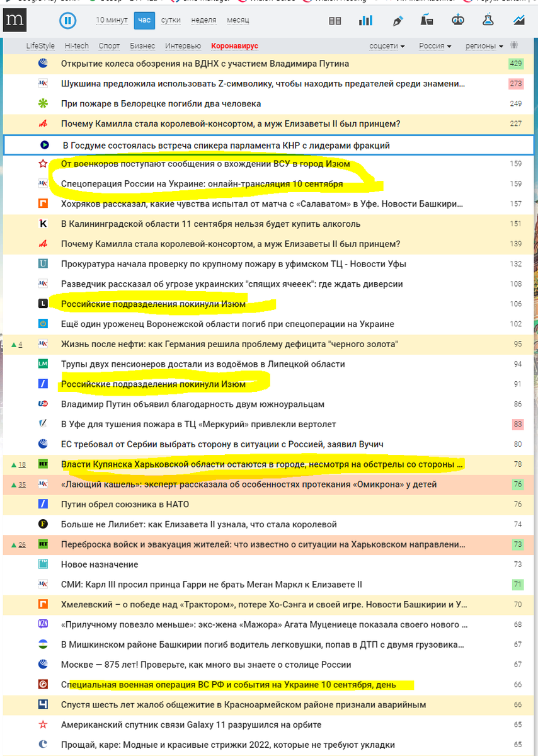Select the неделя time range

click(x=203, y=20)
